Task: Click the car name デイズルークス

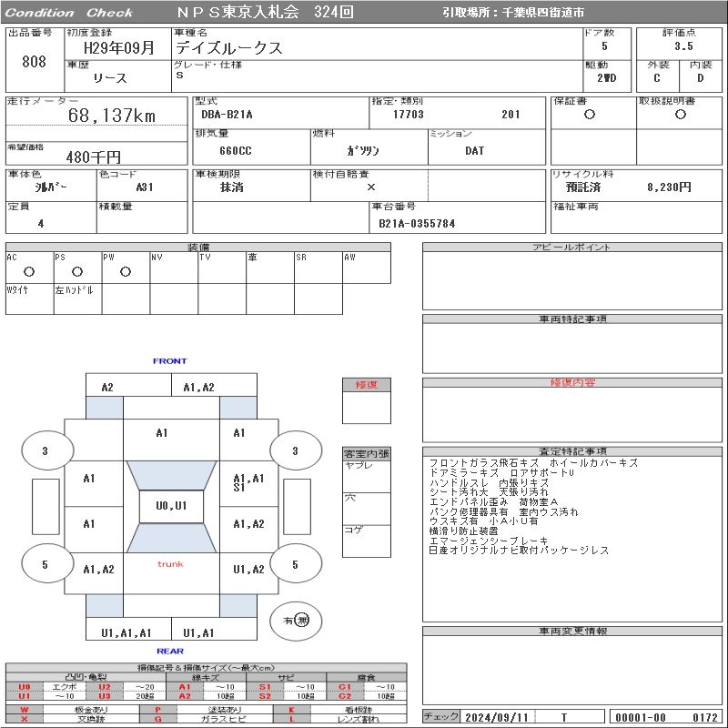Action: pos(228,48)
